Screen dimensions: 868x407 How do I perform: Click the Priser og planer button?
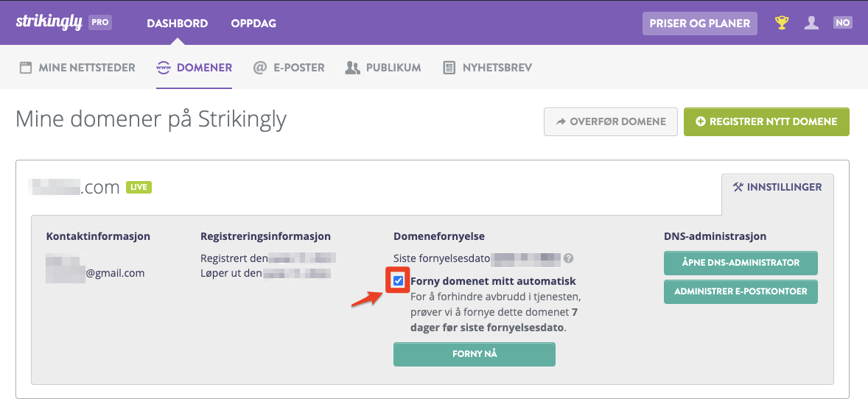click(x=700, y=24)
